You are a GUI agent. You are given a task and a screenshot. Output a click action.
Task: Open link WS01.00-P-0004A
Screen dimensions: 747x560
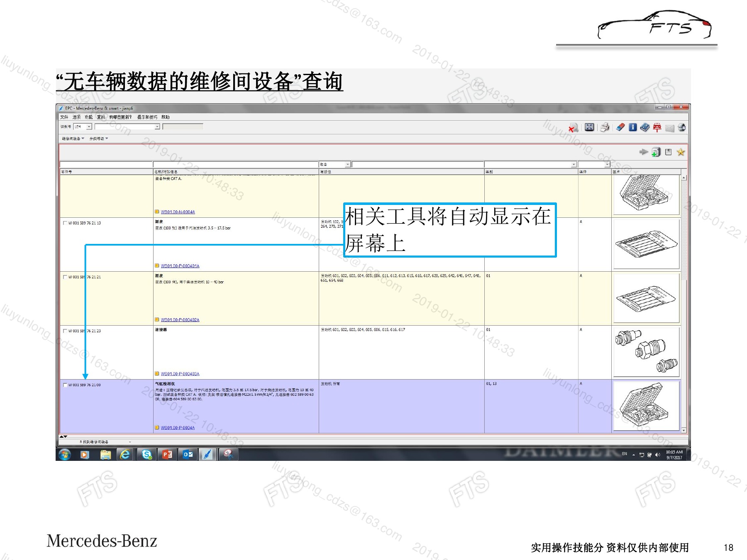coord(178,428)
